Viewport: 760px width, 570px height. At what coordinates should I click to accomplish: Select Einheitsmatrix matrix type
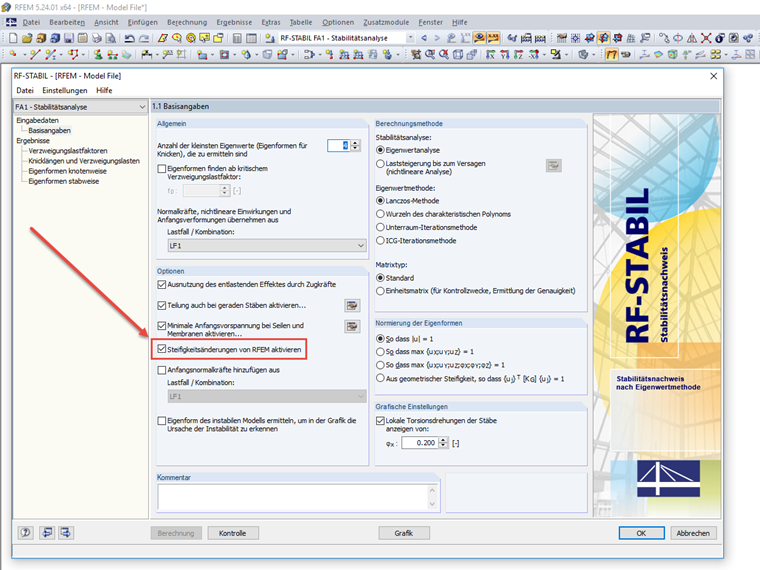(380, 291)
